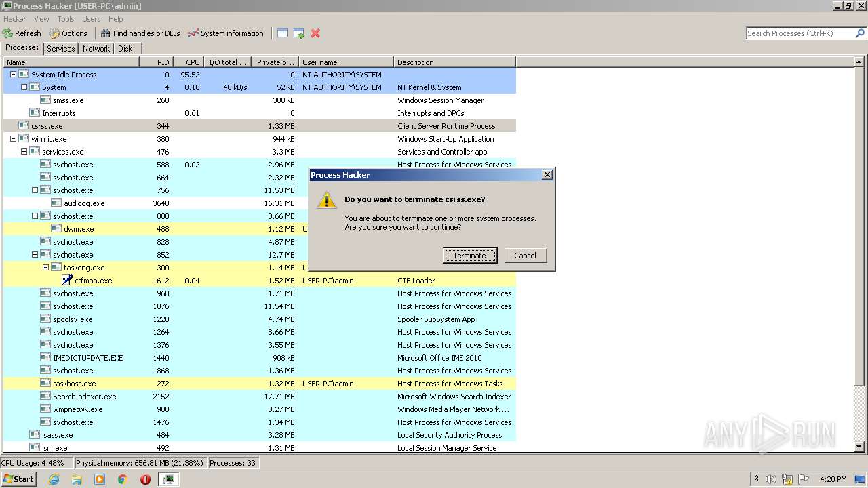The width and height of the screenshot is (868, 488).
Task: Sort by the Description column header
Action: tap(454, 62)
